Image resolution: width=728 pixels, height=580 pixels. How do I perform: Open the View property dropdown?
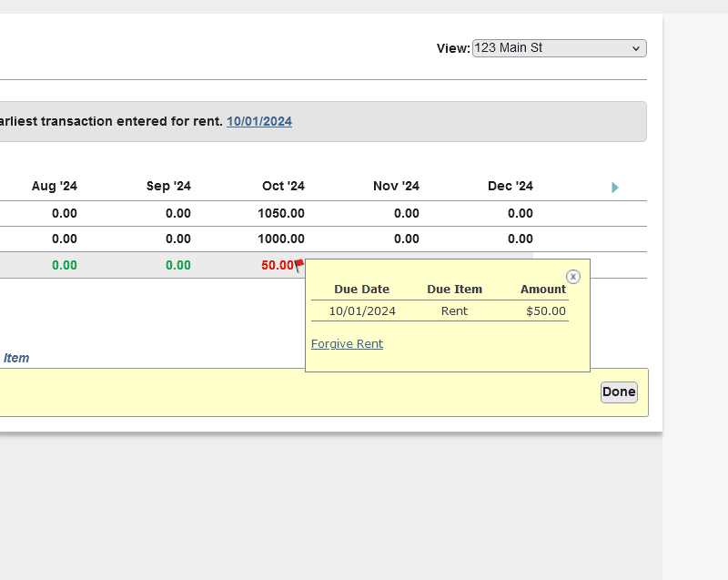coord(559,48)
